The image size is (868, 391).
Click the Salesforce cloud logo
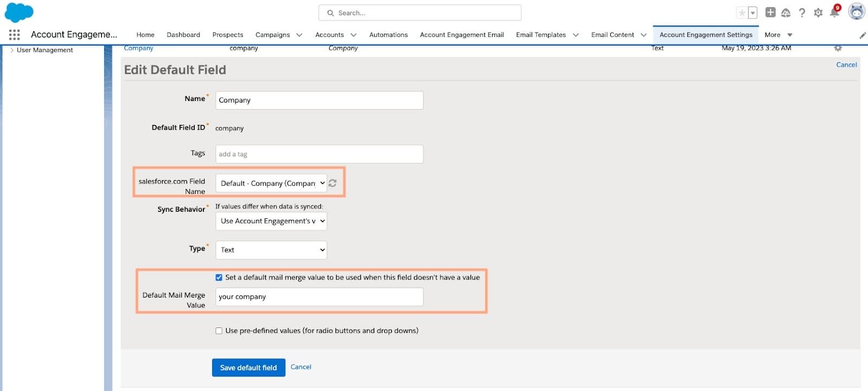click(x=19, y=12)
